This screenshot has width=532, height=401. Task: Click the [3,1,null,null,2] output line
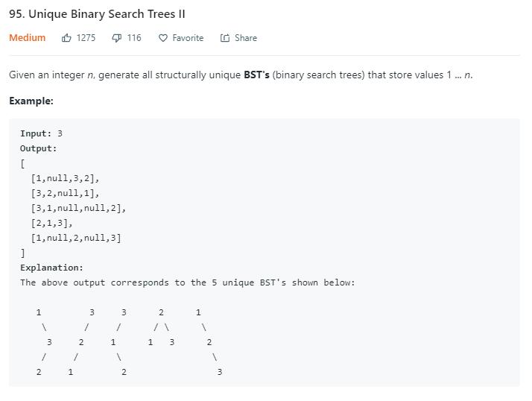click(x=78, y=208)
